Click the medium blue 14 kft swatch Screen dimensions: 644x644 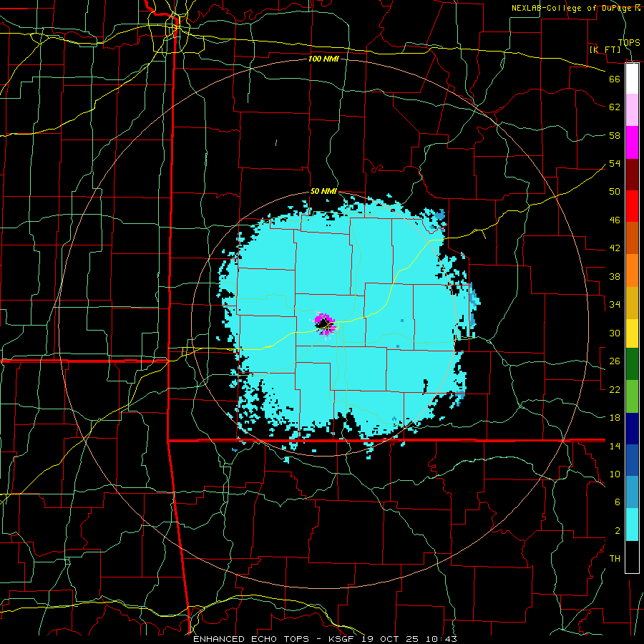(x=632, y=460)
